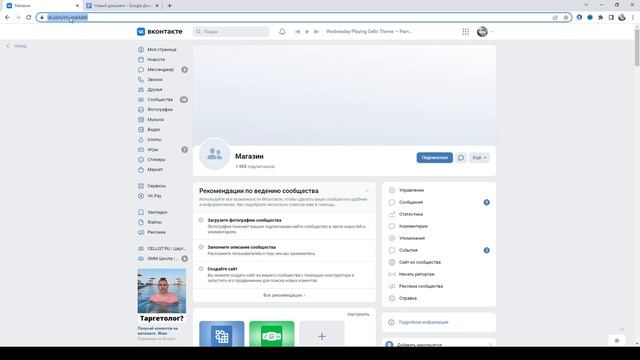Viewport: 640px width, 360px height.
Task: Click the search field in VK header
Action: coord(231,31)
